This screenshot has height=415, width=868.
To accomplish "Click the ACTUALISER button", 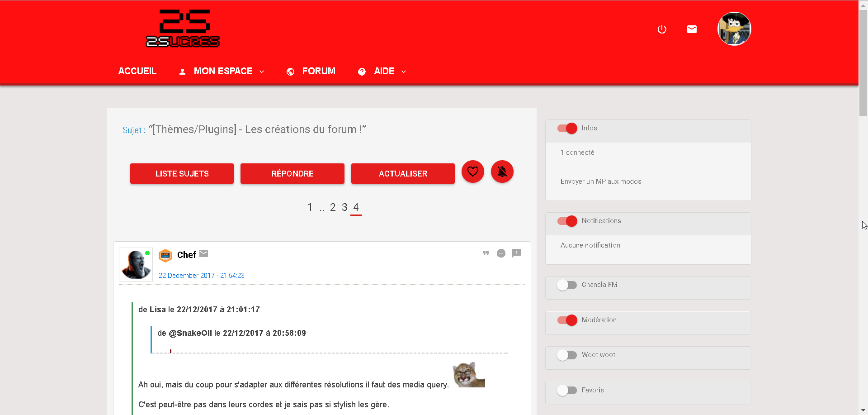I will [x=403, y=174].
